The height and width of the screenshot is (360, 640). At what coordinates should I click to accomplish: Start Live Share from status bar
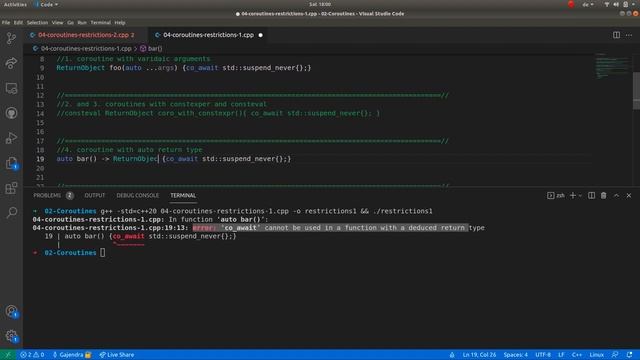[117, 355]
